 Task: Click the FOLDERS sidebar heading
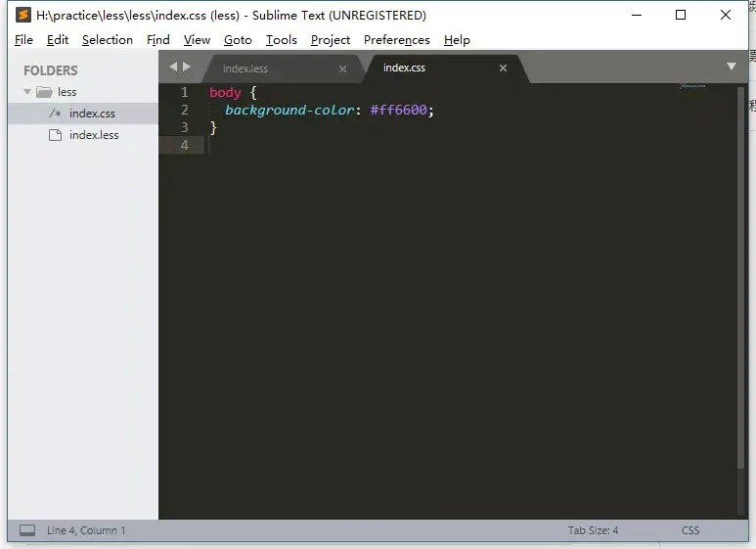(x=51, y=70)
